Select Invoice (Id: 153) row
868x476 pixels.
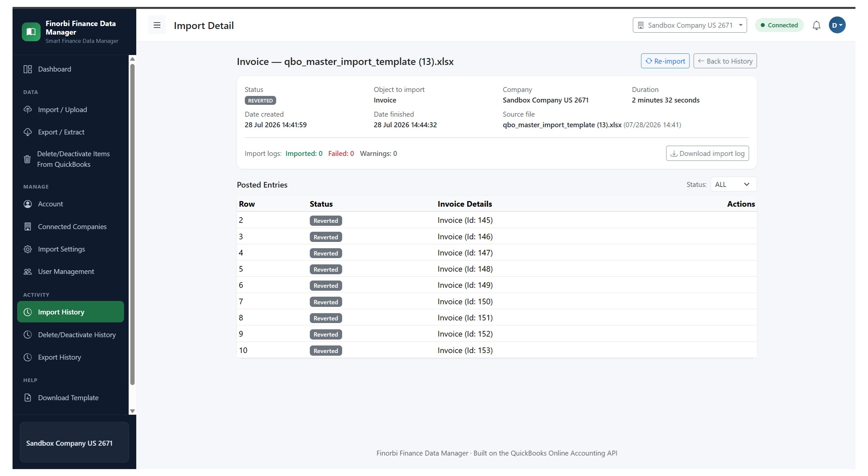tap(497, 350)
